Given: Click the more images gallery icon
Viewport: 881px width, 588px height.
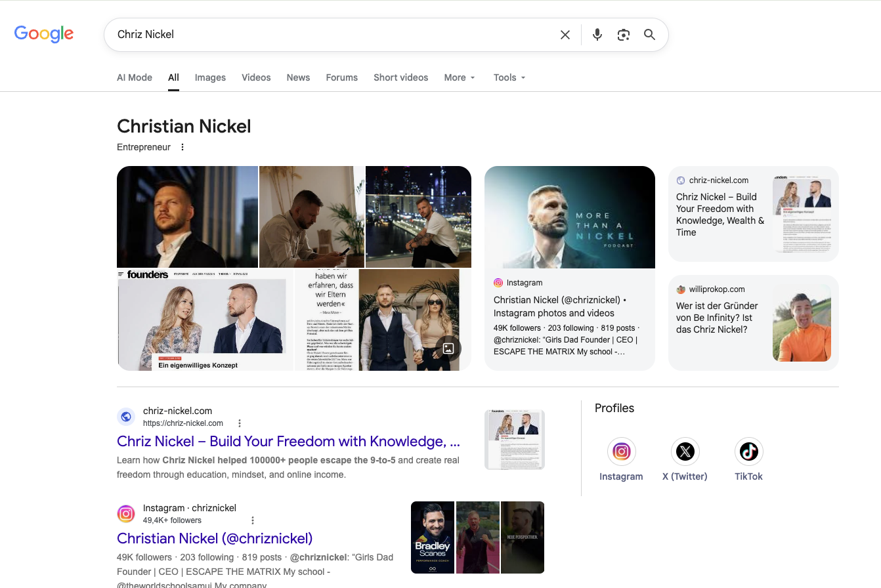Looking at the screenshot, I should (448, 348).
